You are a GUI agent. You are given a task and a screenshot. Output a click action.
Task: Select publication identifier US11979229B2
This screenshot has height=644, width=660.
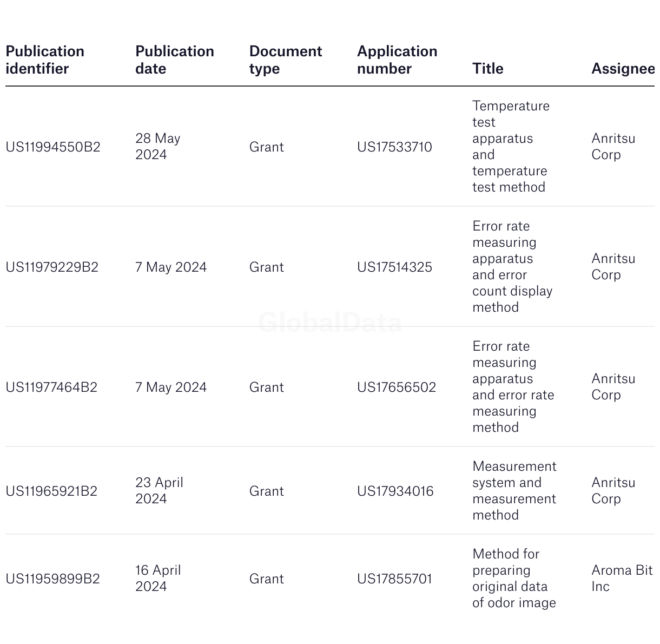point(52,267)
